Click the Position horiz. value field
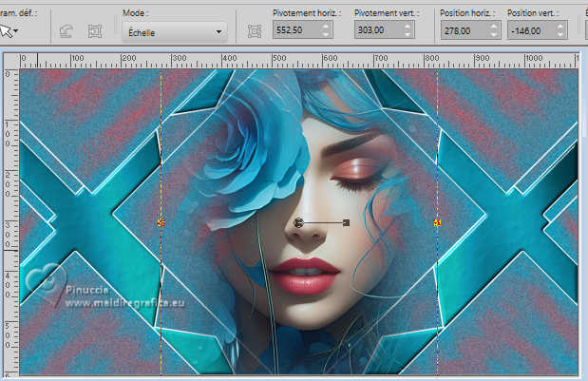This screenshot has height=381, width=588. [464, 30]
